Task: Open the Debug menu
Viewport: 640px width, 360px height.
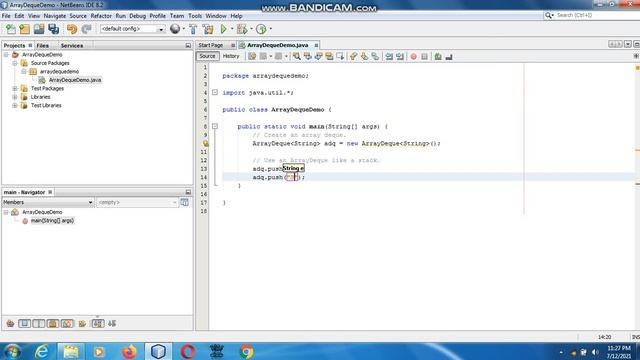Action: [x=138, y=16]
